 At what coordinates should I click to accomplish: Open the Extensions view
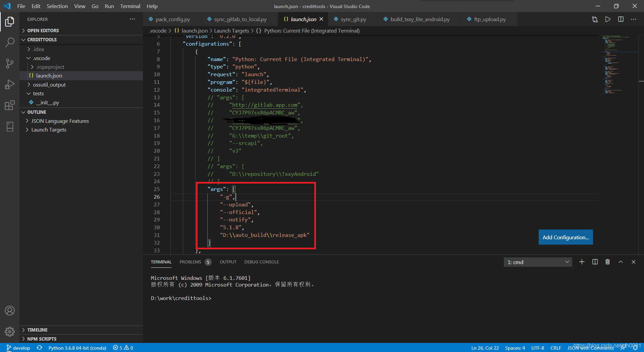tap(10, 105)
